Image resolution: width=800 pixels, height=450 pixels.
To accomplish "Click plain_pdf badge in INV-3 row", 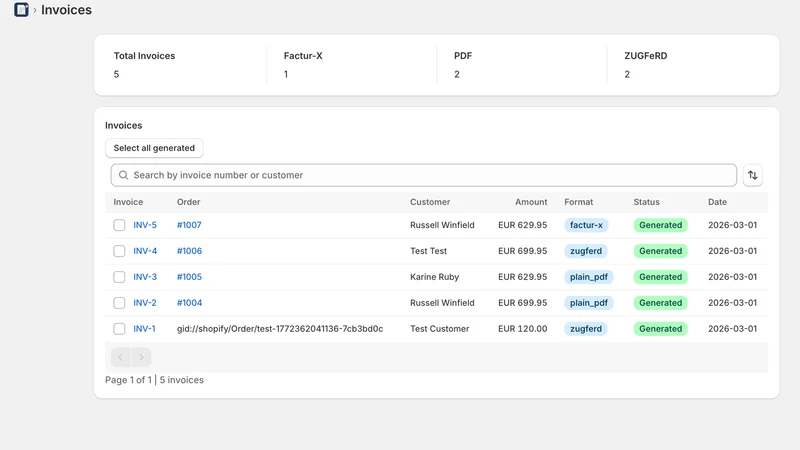I will [x=589, y=277].
